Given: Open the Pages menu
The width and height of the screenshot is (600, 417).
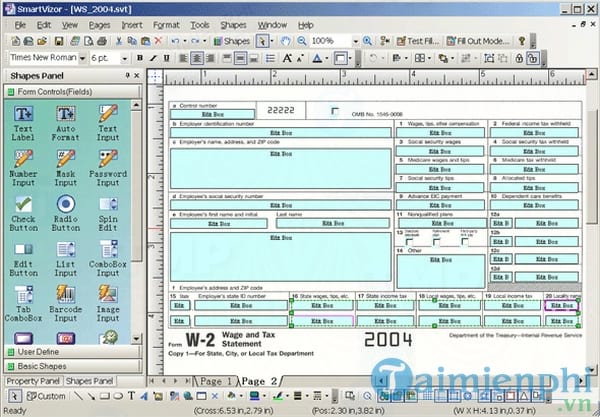Looking at the screenshot, I should click(x=99, y=25).
